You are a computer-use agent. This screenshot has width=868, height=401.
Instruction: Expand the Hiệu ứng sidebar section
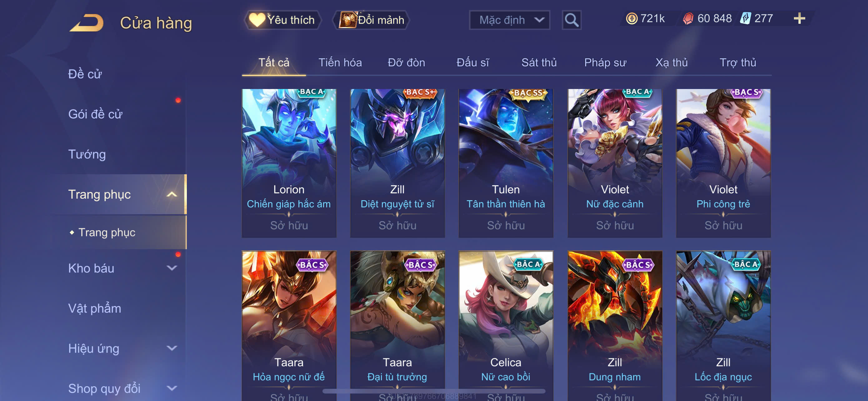coord(172,348)
